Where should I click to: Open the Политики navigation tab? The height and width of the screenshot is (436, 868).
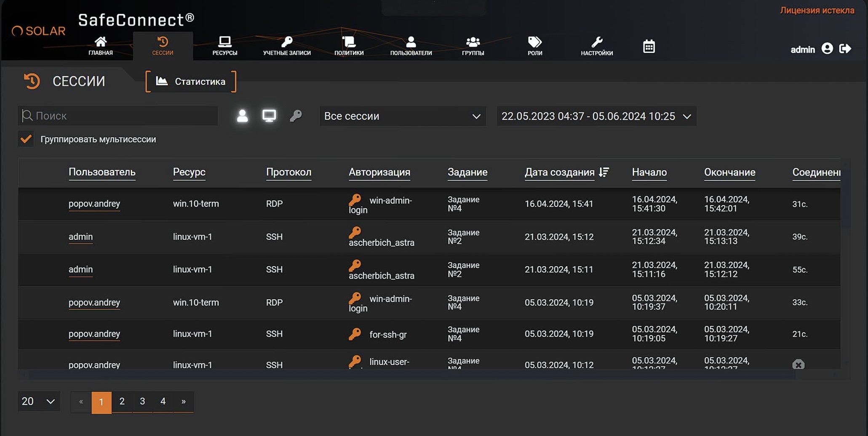349,46
